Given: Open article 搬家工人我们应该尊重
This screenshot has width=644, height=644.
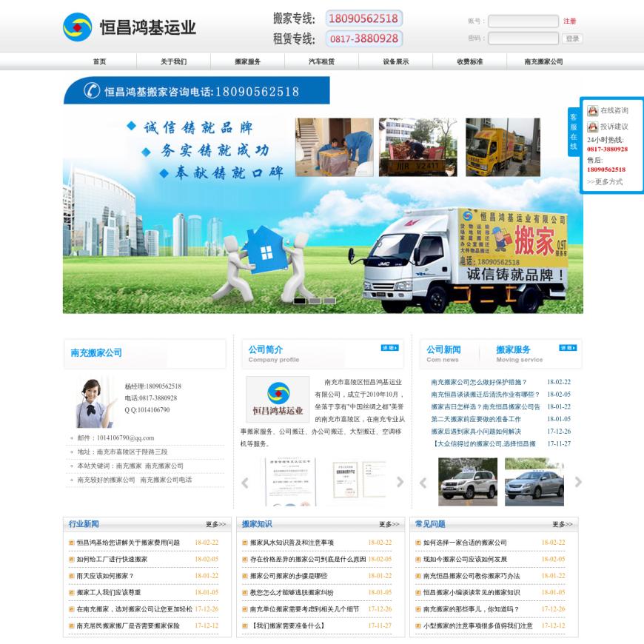Looking at the screenshot, I should point(109,592).
